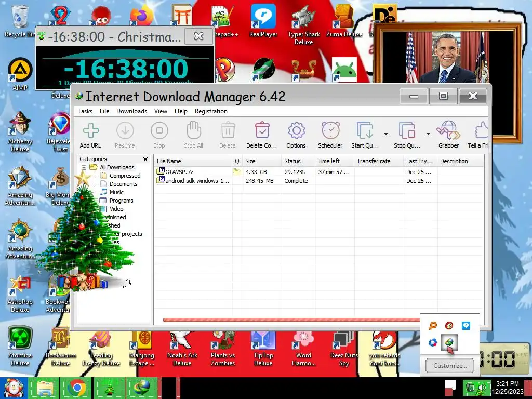The image size is (532, 399).
Task: Open Google Chrome from the taskbar
Action: pos(77,388)
